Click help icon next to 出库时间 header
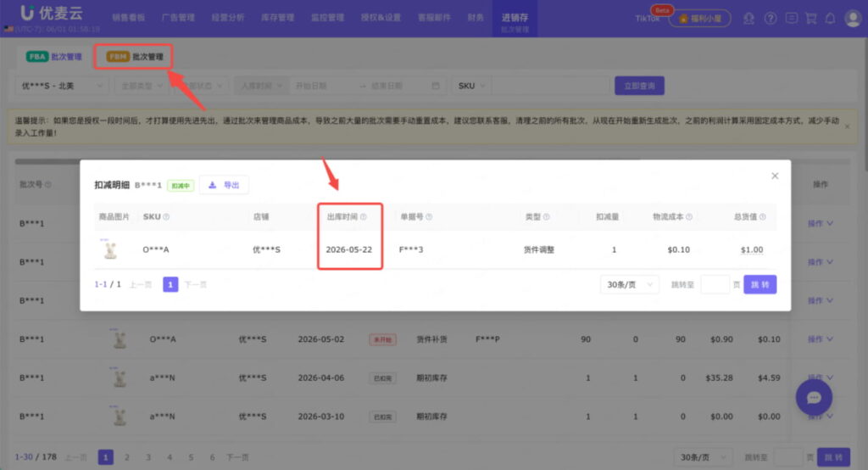Screen dimensions: 868x470 [x=363, y=216]
